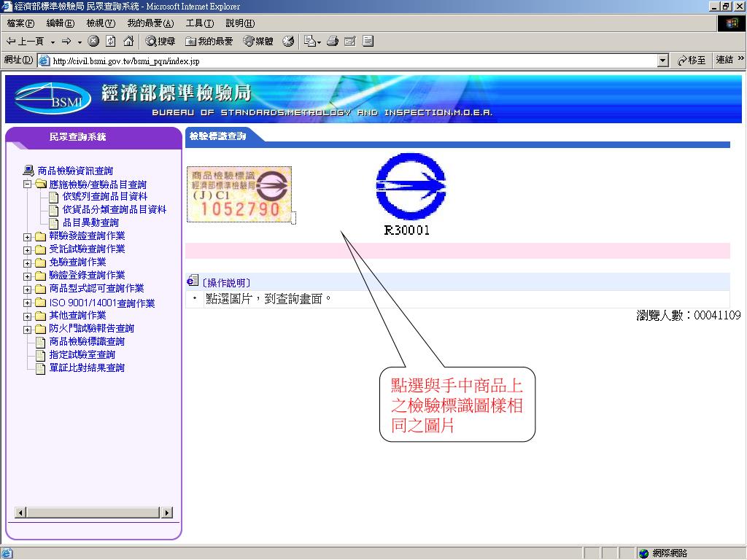Click the Print toolbar icon
Screen dimensions: 747x560
(x=333, y=42)
